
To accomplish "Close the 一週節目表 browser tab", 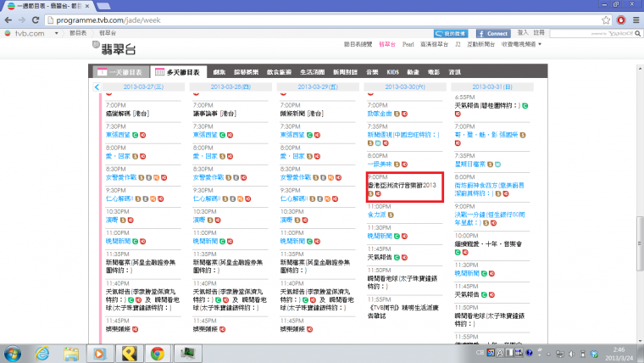I will tap(87, 6).
